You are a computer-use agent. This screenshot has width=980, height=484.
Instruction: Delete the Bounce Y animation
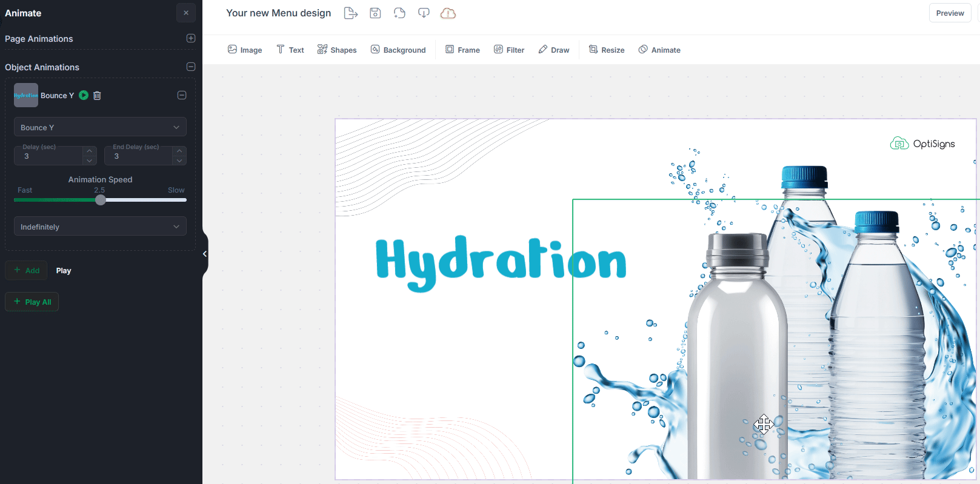(97, 95)
